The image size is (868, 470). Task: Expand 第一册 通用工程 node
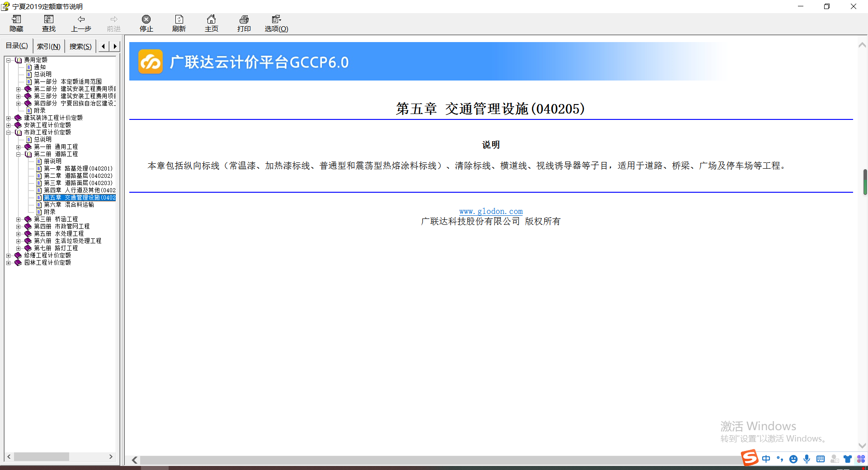pos(18,147)
